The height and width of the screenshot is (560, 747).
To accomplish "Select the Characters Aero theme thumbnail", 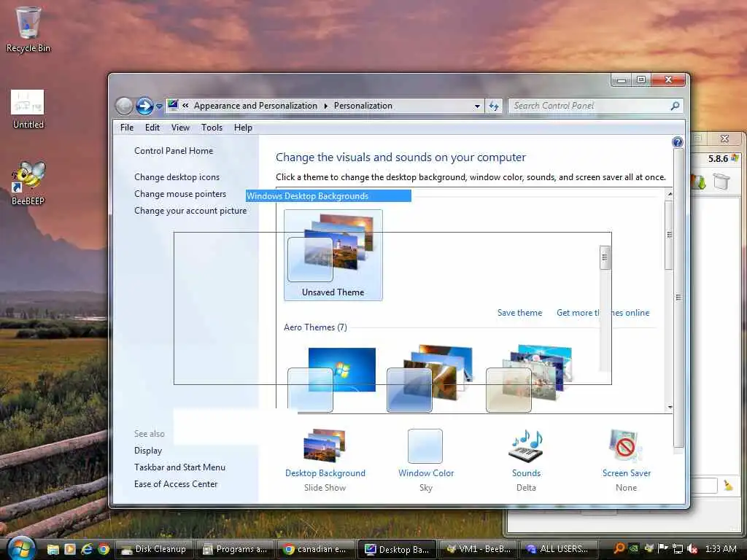I will click(x=529, y=378).
